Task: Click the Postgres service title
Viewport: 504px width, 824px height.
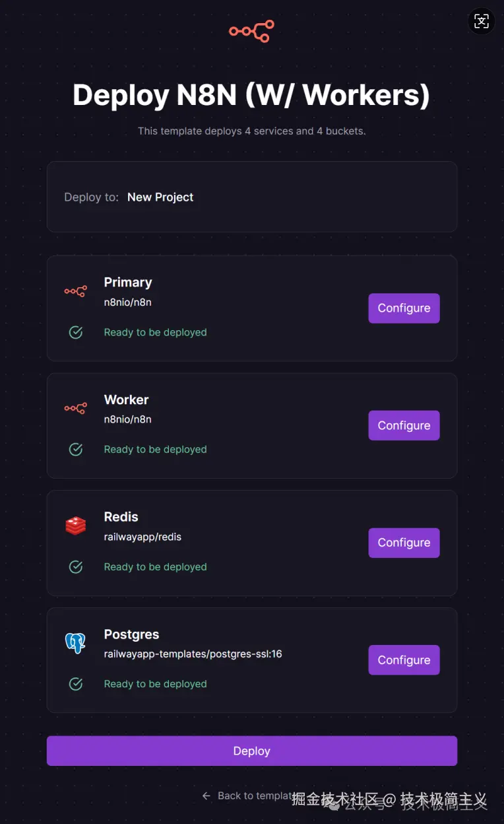Action: 131,635
